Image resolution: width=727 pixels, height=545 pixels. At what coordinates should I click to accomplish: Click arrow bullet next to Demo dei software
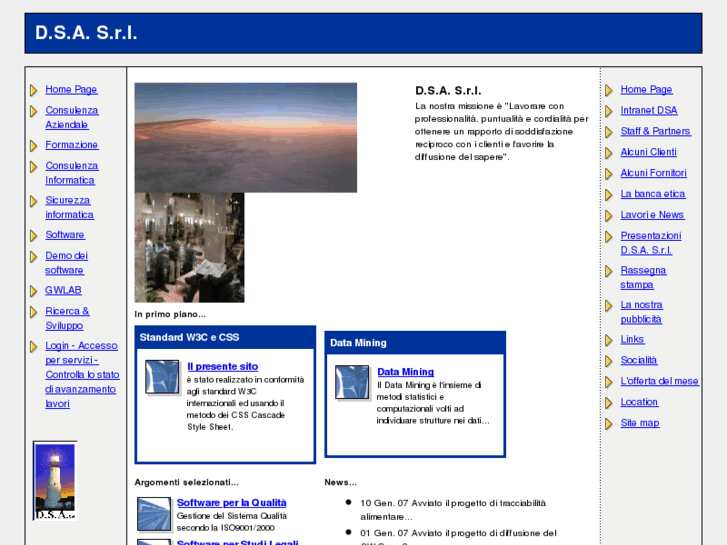click(x=33, y=256)
